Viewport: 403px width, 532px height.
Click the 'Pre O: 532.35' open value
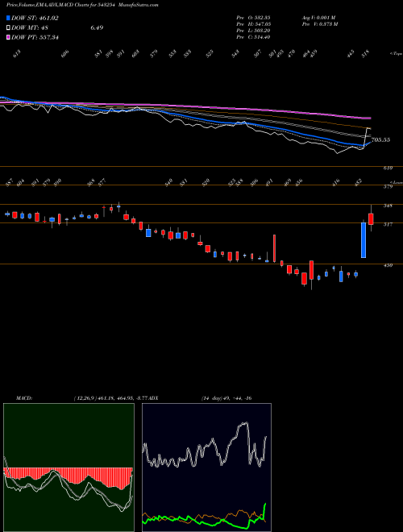(x=253, y=18)
